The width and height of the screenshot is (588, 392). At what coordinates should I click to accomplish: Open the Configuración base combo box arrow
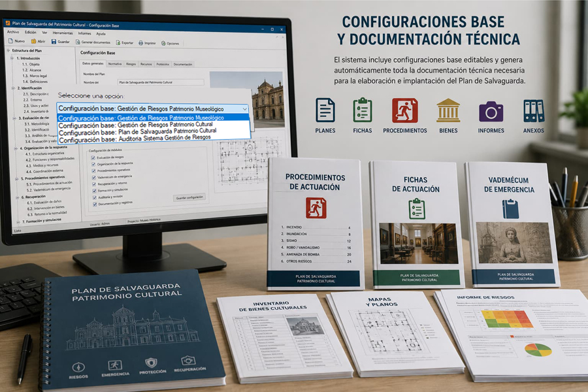244,109
